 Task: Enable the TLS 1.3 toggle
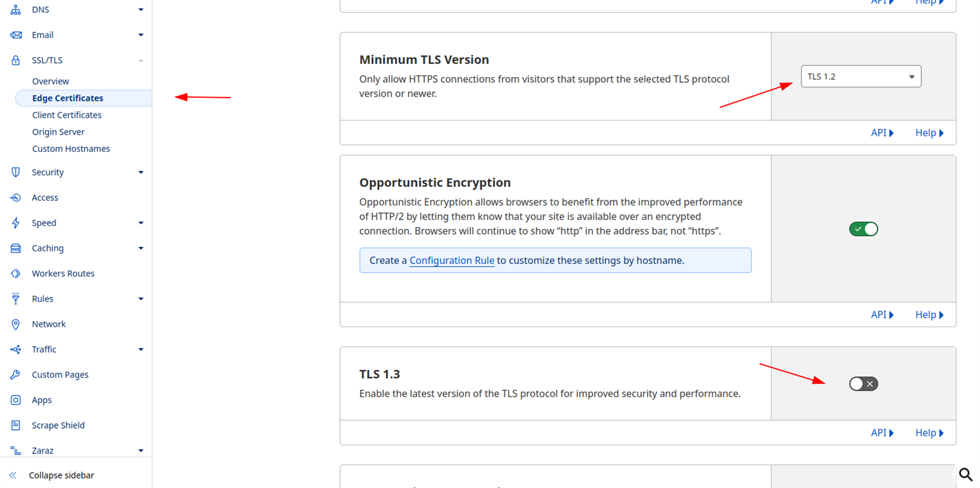tap(863, 383)
